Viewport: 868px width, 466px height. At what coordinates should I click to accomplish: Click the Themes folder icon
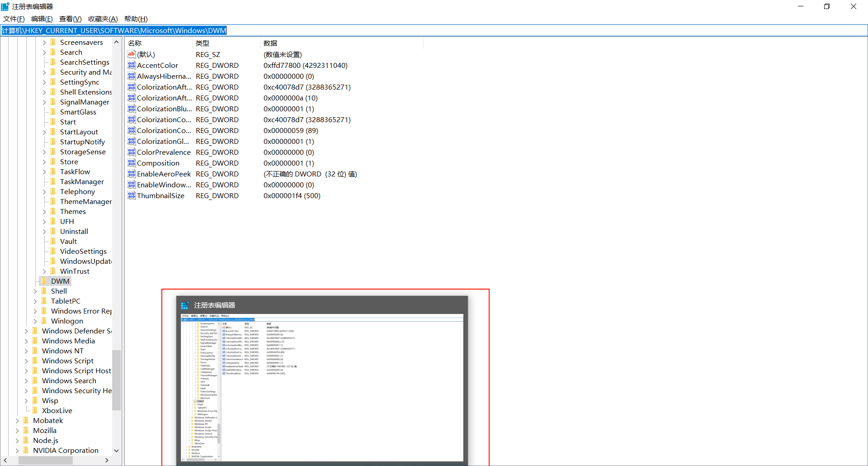click(x=53, y=211)
